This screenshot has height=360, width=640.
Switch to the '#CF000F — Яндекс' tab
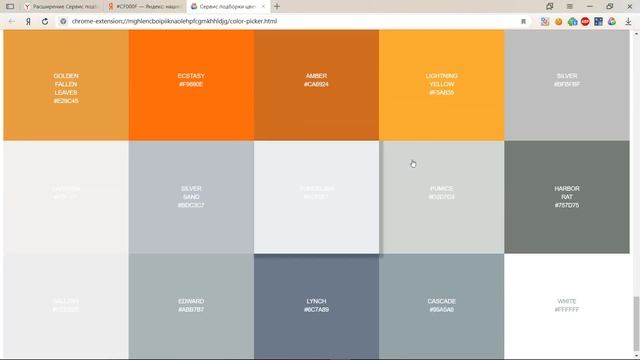pyautogui.click(x=144, y=7)
